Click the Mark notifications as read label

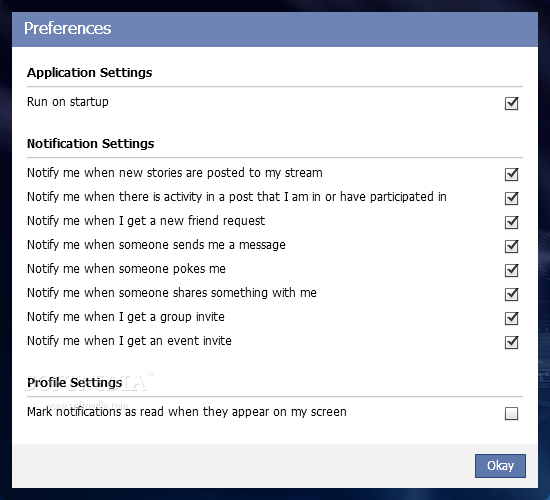[x=187, y=412]
